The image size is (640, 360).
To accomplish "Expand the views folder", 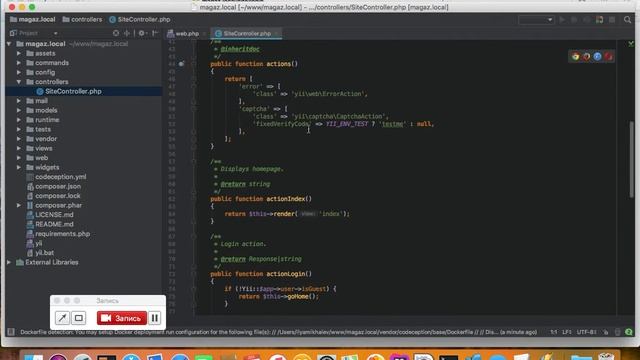I will (x=19, y=148).
